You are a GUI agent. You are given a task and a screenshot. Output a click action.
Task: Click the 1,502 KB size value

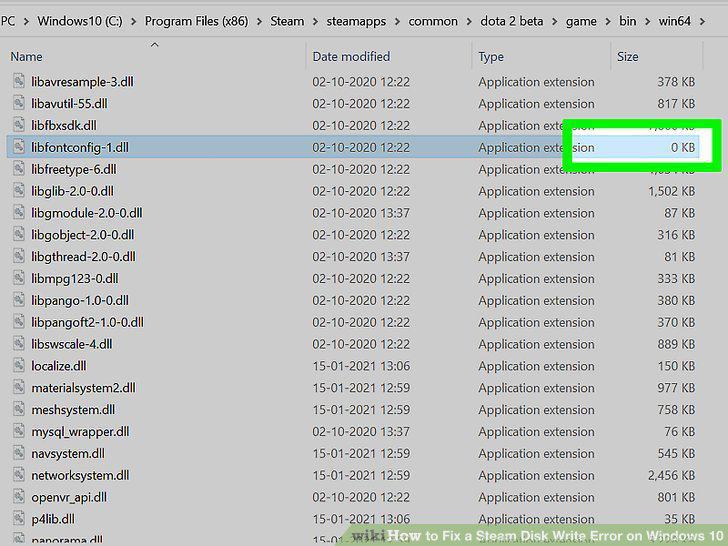[671, 191]
